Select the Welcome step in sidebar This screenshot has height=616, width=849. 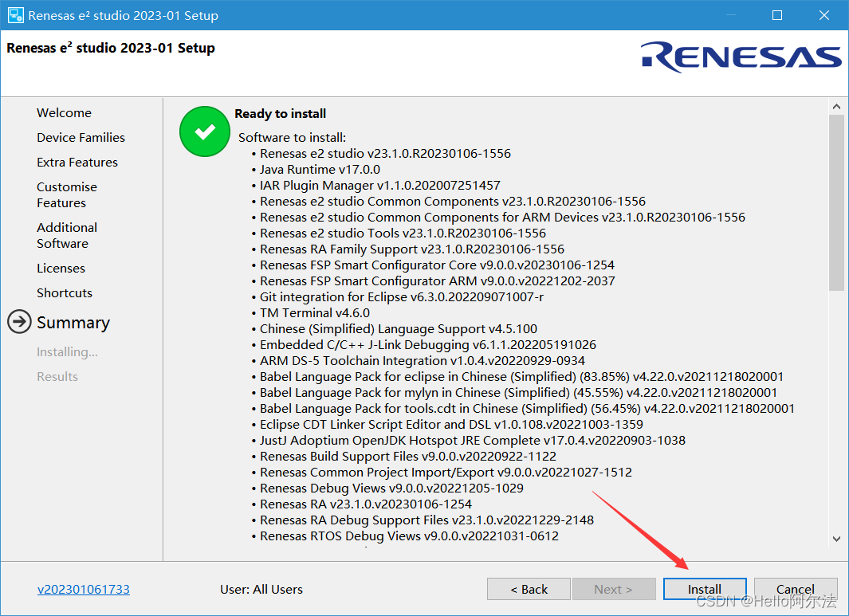64,113
